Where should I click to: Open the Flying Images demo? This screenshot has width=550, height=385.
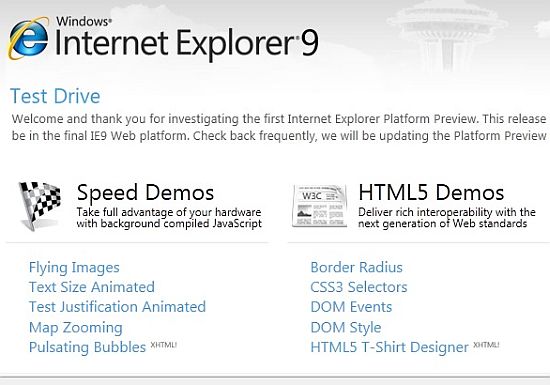pos(74,268)
